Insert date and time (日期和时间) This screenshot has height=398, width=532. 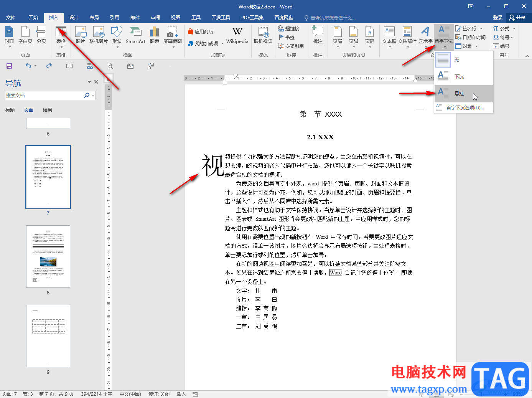(x=471, y=37)
